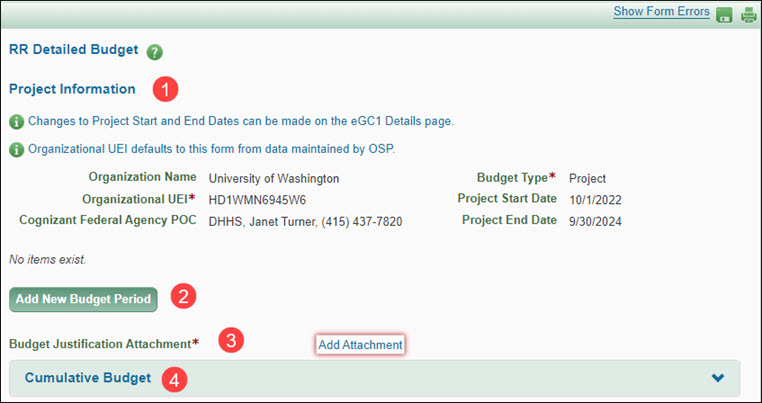The width and height of the screenshot is (762, 403).
Task: Click the Organizational UEI value HD1WMN6945W6
Action: point(257,200)
